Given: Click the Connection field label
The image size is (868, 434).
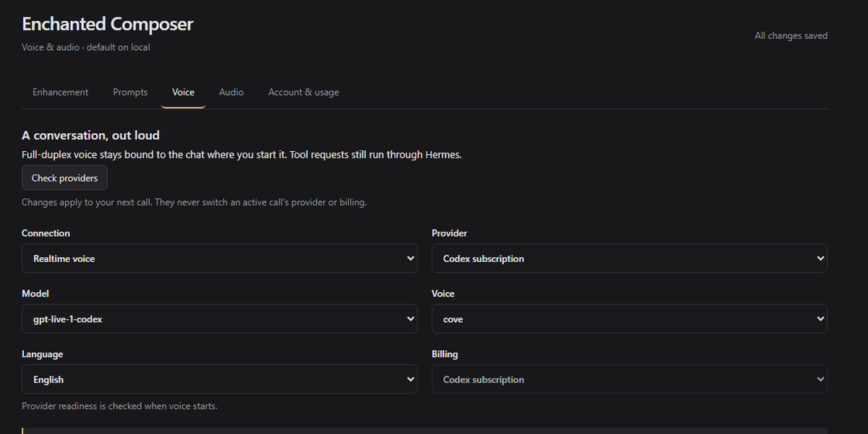Looking at the screenshot, I should [46, 233].
